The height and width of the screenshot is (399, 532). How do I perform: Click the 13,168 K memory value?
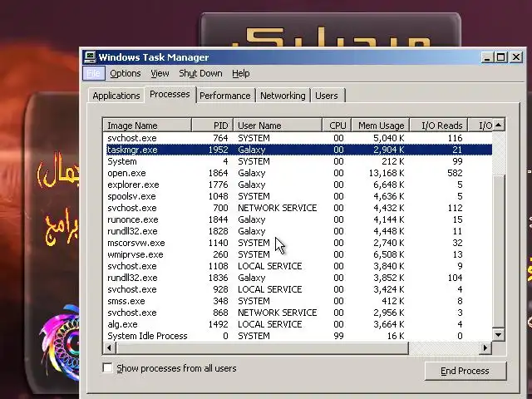(x=387, y=173)
